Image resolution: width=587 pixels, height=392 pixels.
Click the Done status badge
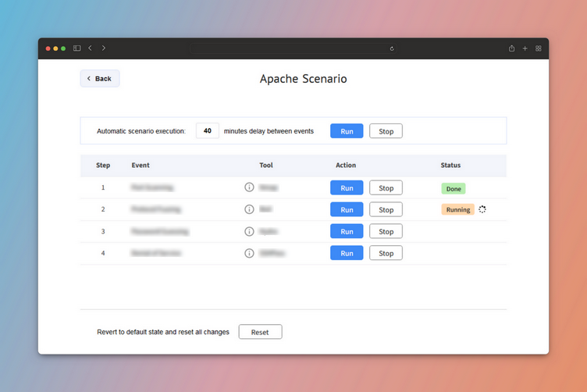click(x=454, y=189)
